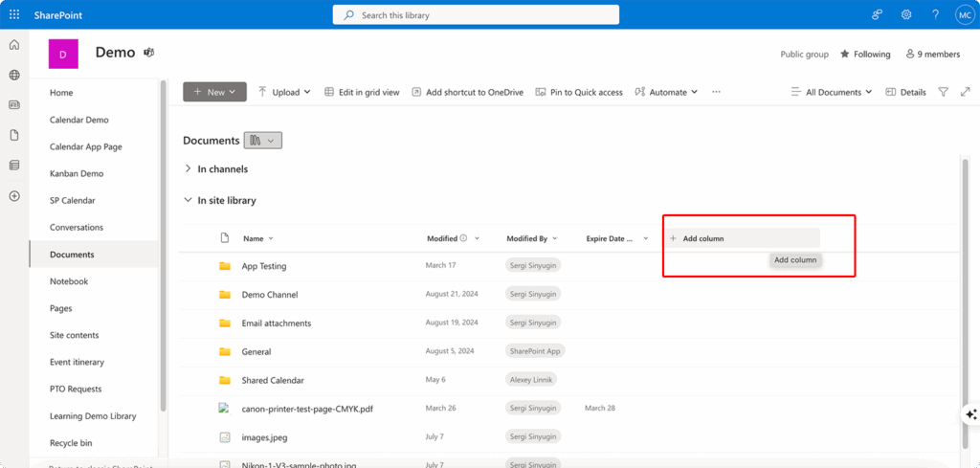
Task: Click the Create plus icon in left rail
Action: pos(14,196)
